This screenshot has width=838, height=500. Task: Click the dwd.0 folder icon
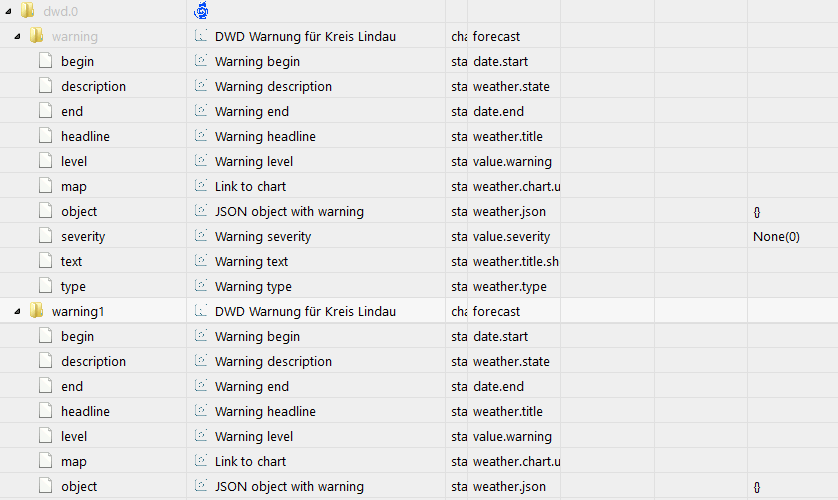point(27,10)
